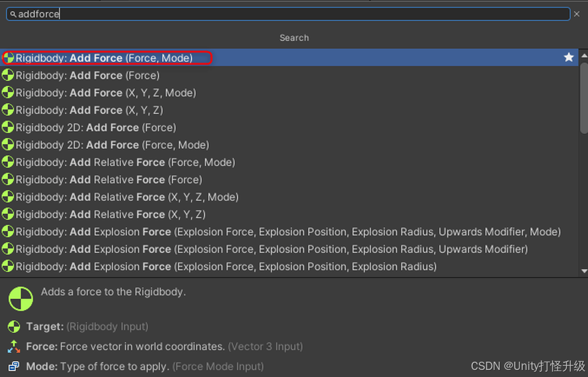Click the results list scrollbar thumb
The height and width of the screenshot is (377, 588).
tap(584, 98)
